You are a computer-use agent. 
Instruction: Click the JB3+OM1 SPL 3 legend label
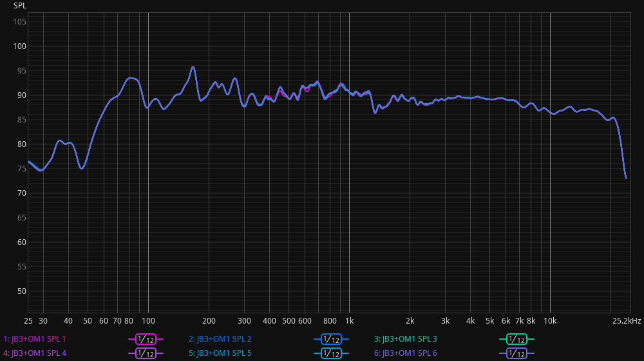[x=405, y=339]
